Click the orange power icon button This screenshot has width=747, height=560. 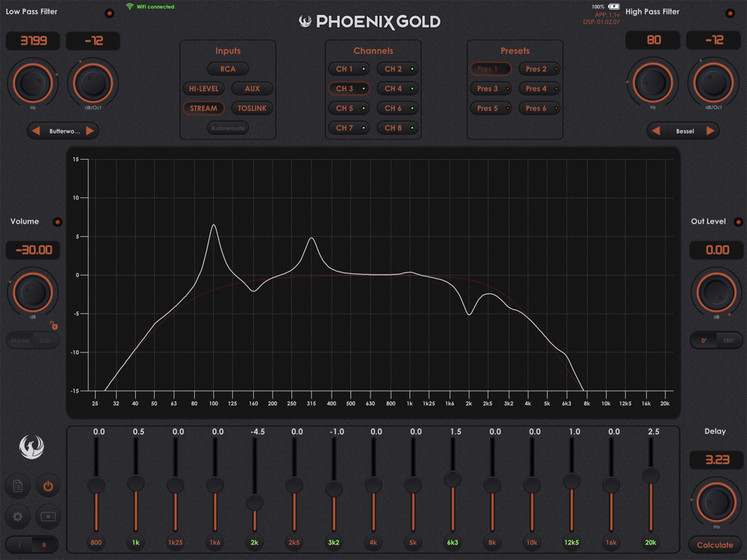tap(48, 486)
